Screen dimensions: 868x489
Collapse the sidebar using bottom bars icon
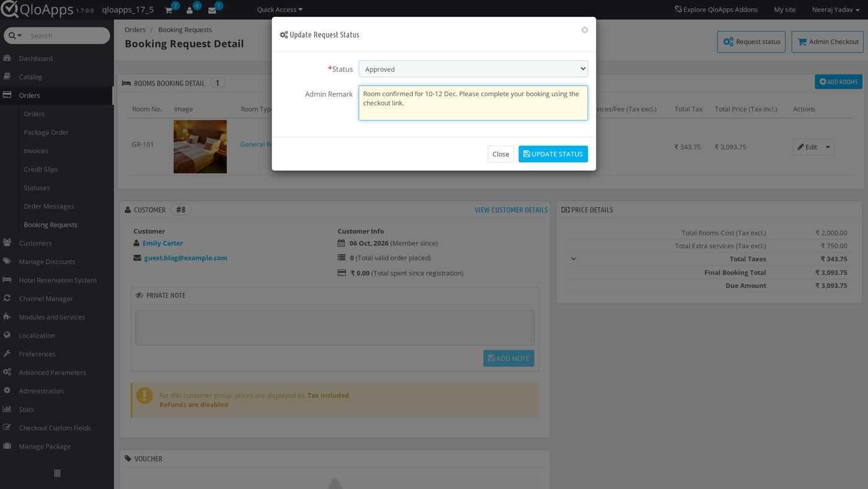pyautogui.click(x=57, y=473)
